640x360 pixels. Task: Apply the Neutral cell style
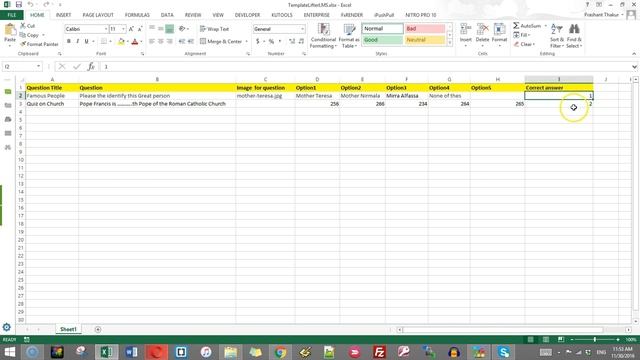pos(424,40)
